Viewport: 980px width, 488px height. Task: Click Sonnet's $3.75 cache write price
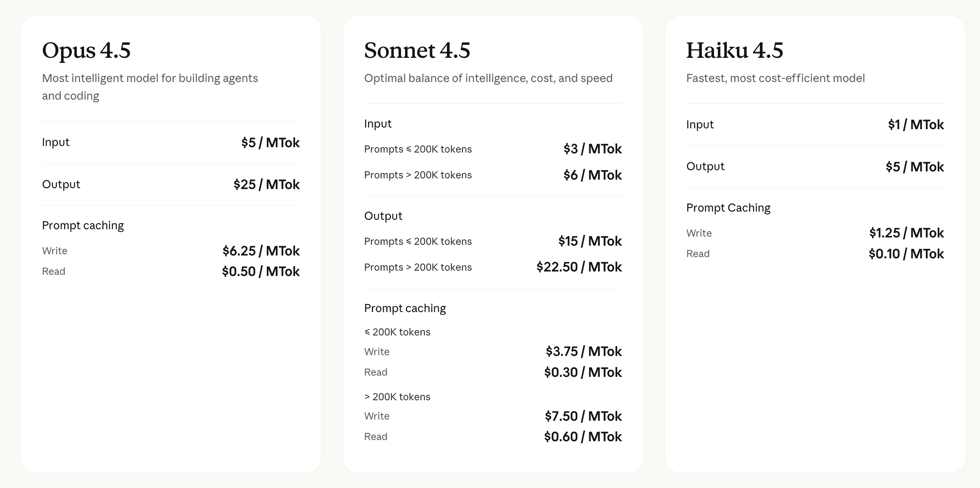584,351
